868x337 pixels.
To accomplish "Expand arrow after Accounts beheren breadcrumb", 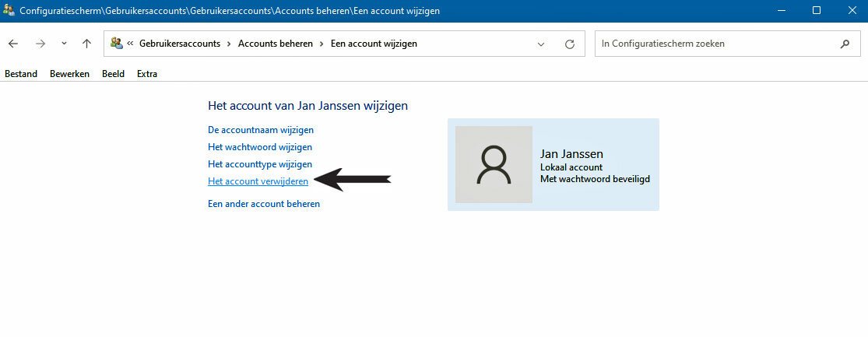I will pyautogui.click(x=322, y=44).
